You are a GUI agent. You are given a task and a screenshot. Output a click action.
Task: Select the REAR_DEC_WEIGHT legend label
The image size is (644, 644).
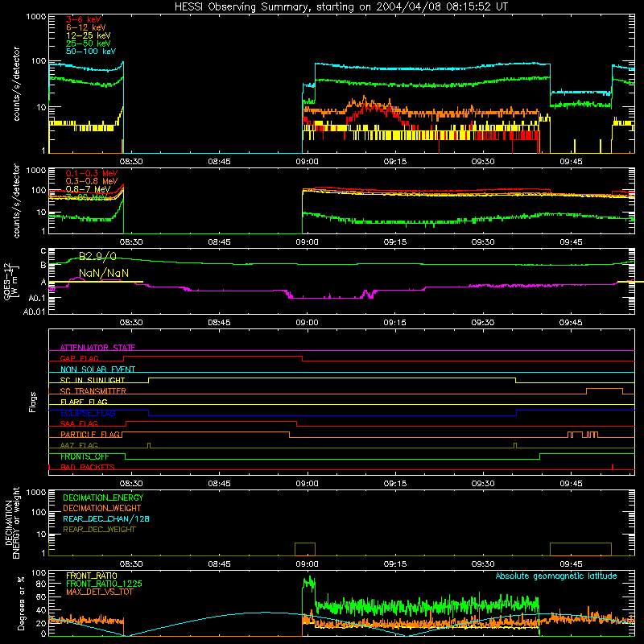click(x=99, y=530)
